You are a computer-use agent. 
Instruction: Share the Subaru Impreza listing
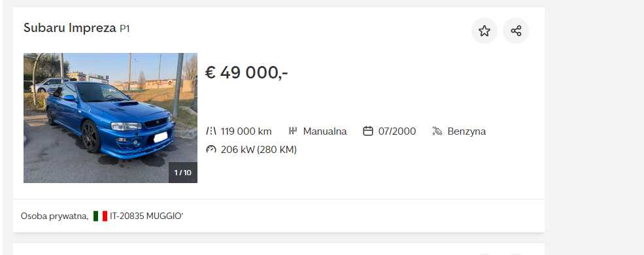click(516, 31)
